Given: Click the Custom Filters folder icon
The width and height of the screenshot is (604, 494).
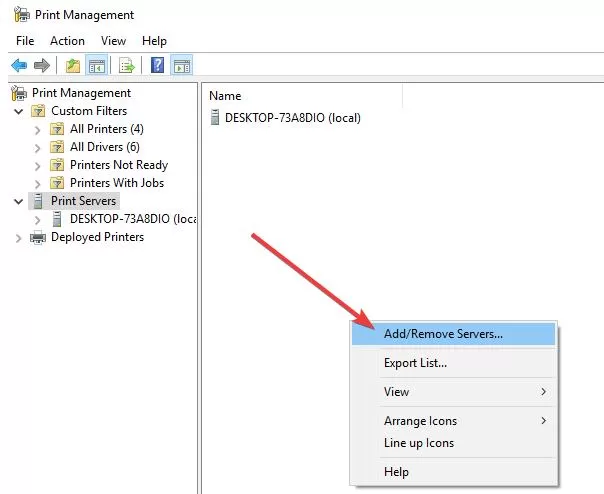Looking at the screenshot, I should (x=38, y=111).
